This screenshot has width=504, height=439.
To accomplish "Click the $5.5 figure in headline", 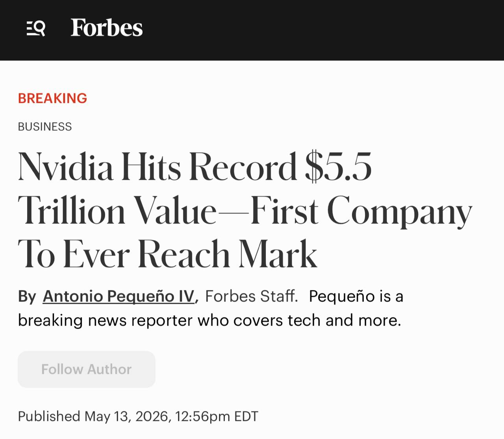I will click(338, 167).
